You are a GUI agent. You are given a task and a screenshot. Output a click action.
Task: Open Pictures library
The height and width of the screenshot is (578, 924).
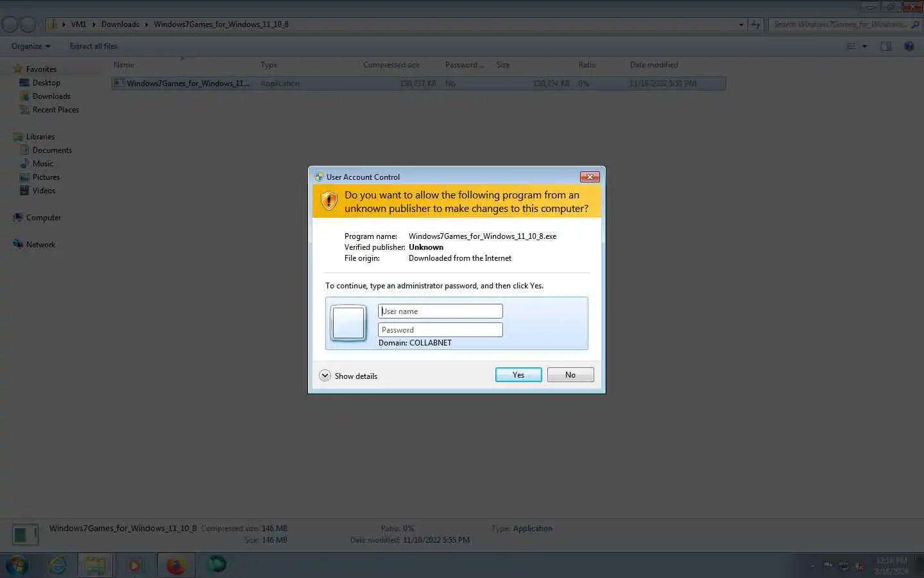[46, 177]
